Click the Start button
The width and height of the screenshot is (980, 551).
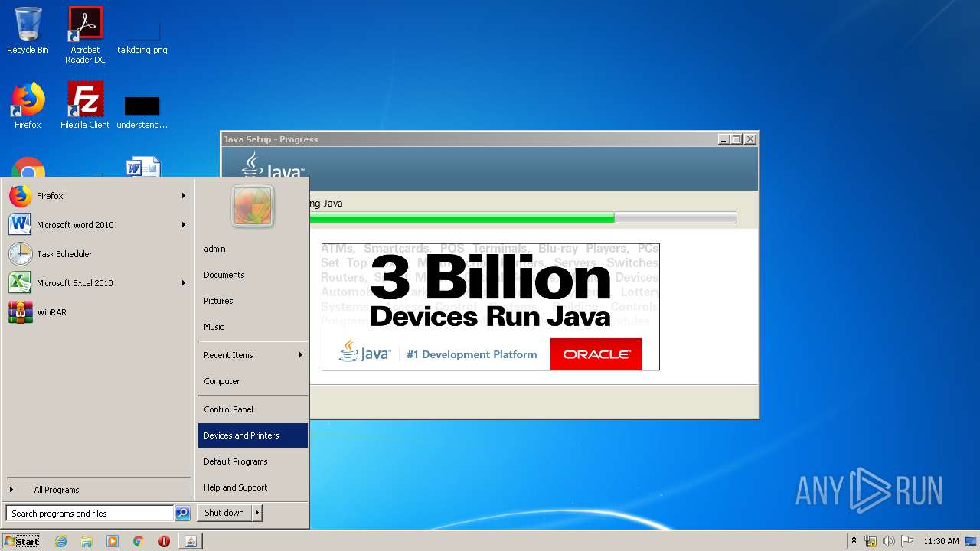(21, 541)
